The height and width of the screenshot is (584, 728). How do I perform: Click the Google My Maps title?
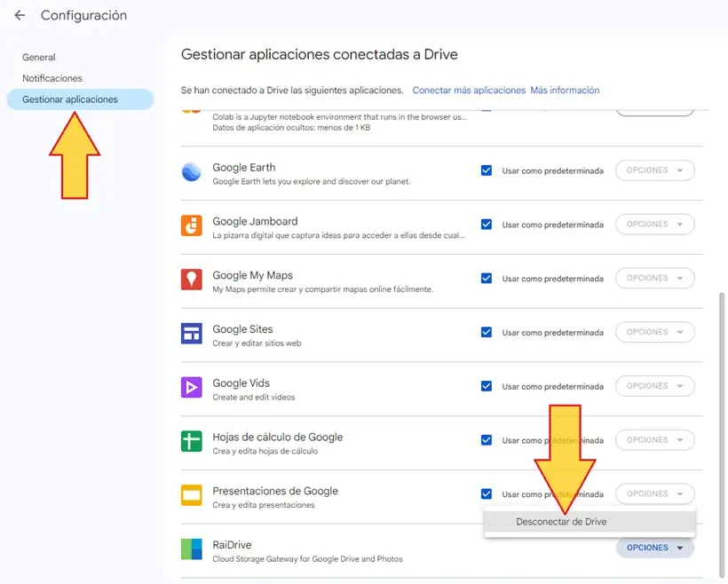coord(252,275)
